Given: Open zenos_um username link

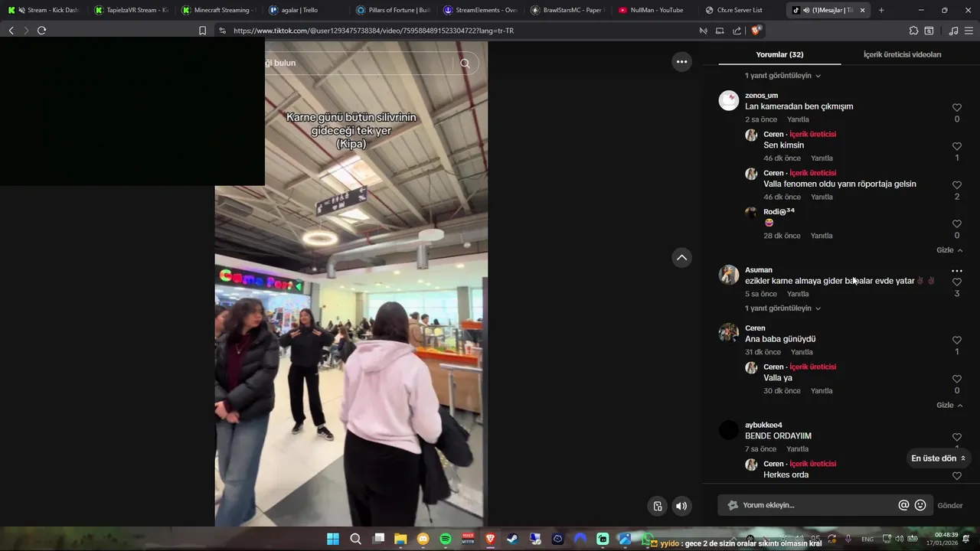Looking at the screenshot, I should click(x=761, y=96).
